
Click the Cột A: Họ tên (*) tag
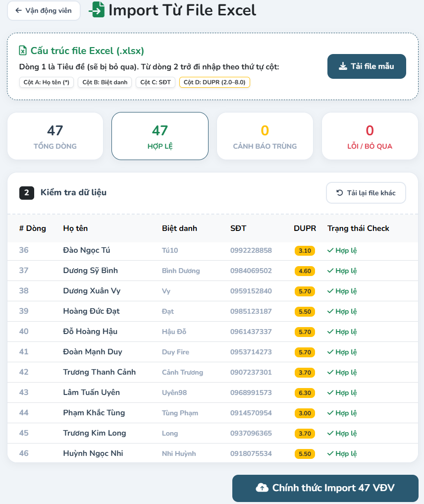point(47,82)
